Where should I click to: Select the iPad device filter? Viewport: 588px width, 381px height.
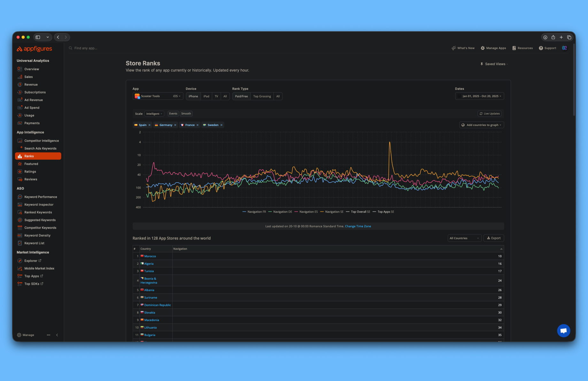tap(206, 96)
